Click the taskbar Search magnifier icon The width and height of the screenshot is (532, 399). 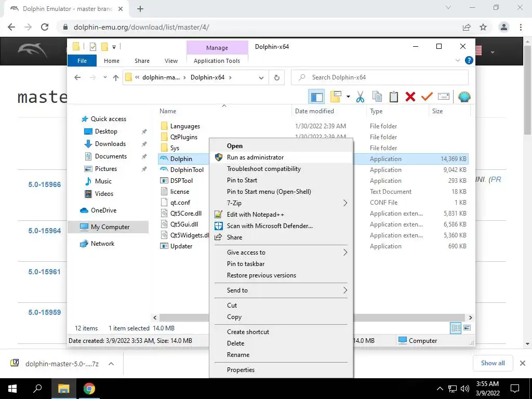[37, 389]
